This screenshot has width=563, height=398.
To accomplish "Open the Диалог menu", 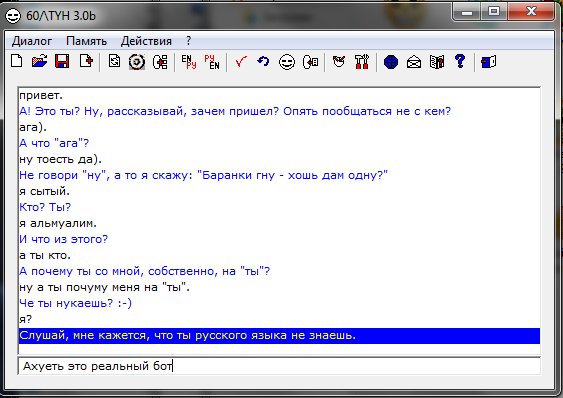I will [x=32, y=41].
